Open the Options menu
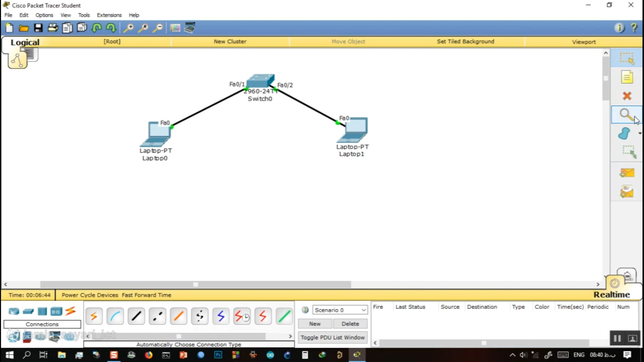The width and height of the screenshot is (644, 362). pyautogui.click(x=44, y=15)
